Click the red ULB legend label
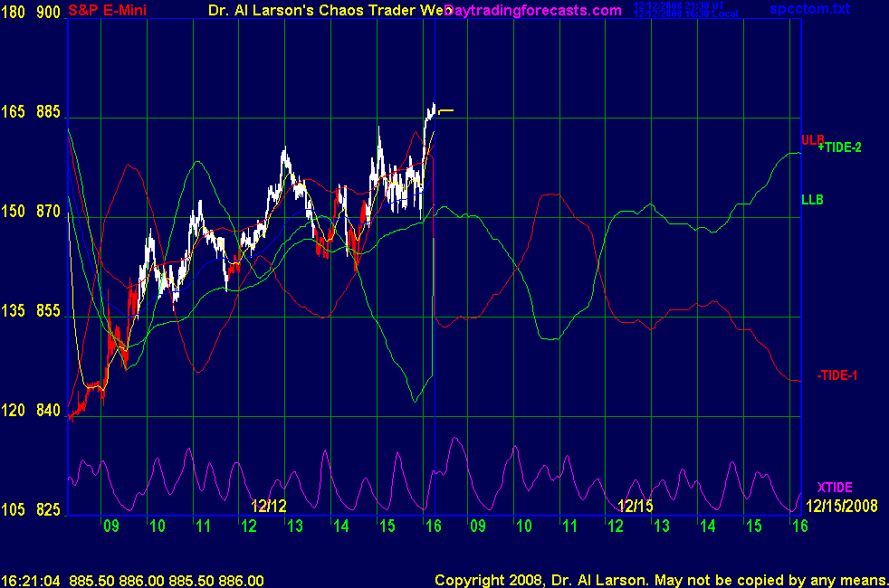This screenshot has width=889, height=588. pyautogui.click(x=812, y=139)
